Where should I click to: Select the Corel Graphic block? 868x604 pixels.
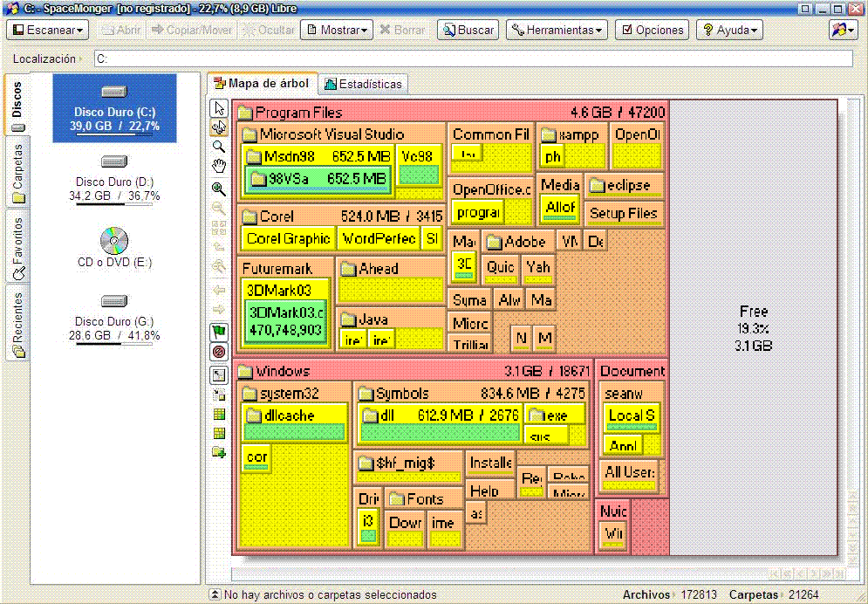coord(289,238)
